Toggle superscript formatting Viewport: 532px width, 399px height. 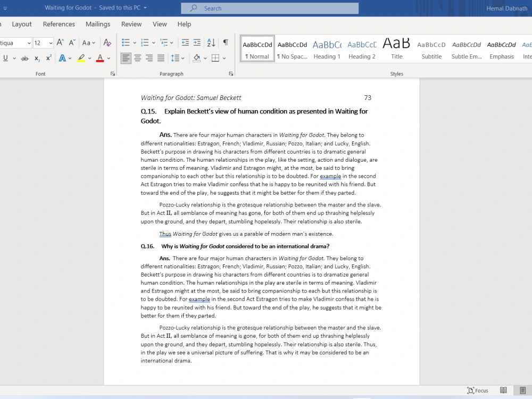[49, 57]
